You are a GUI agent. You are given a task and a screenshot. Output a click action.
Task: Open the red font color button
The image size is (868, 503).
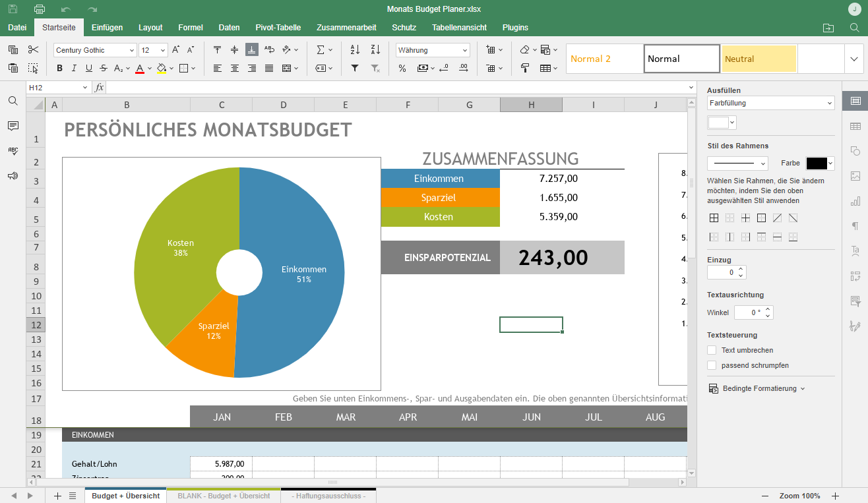140,68
